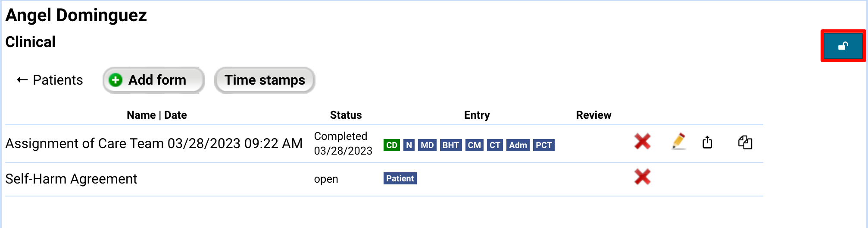Copy the Assignment of Care Team form
Image resolution: width=868 pixels, height=228 pixels.
(x=745, y=142)
